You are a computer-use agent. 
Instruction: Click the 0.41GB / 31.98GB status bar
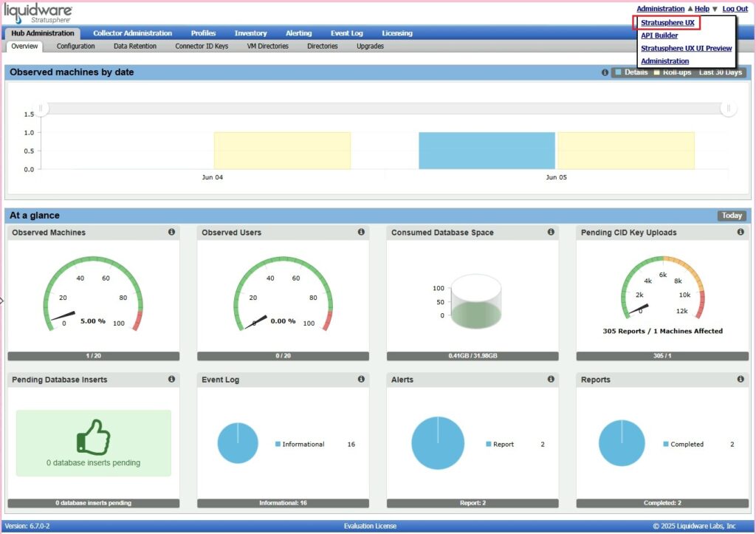pos(472,356)
